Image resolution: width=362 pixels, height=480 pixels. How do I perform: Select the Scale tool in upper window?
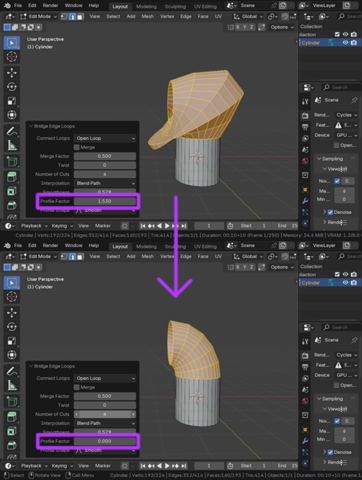click(12, 101)
